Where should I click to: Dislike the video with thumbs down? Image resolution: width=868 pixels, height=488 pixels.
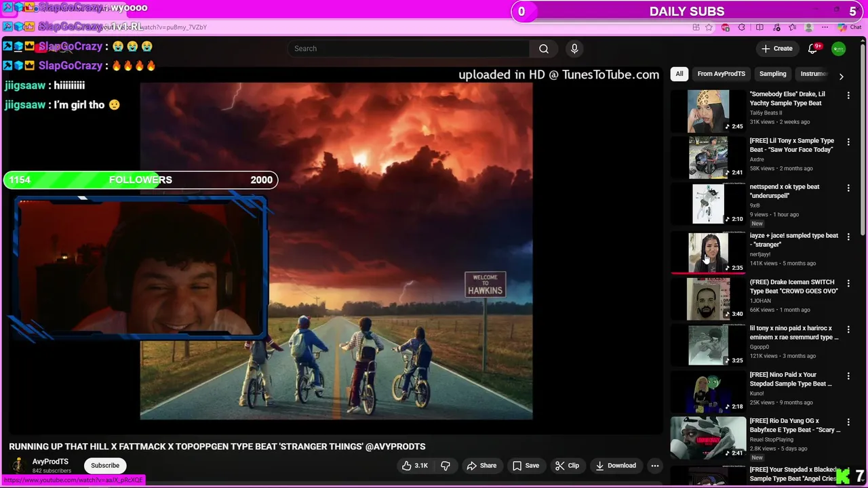(446, 466)
